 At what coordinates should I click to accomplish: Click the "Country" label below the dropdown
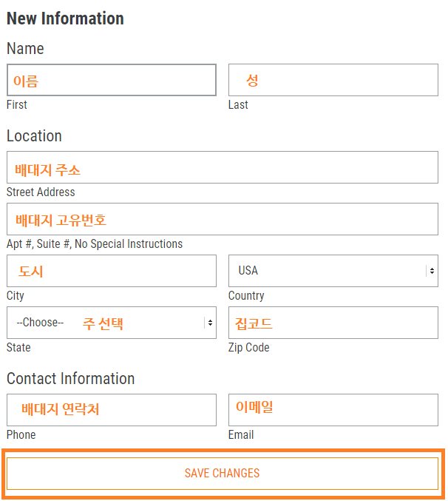pyautogui.click(x=246, y=296)
